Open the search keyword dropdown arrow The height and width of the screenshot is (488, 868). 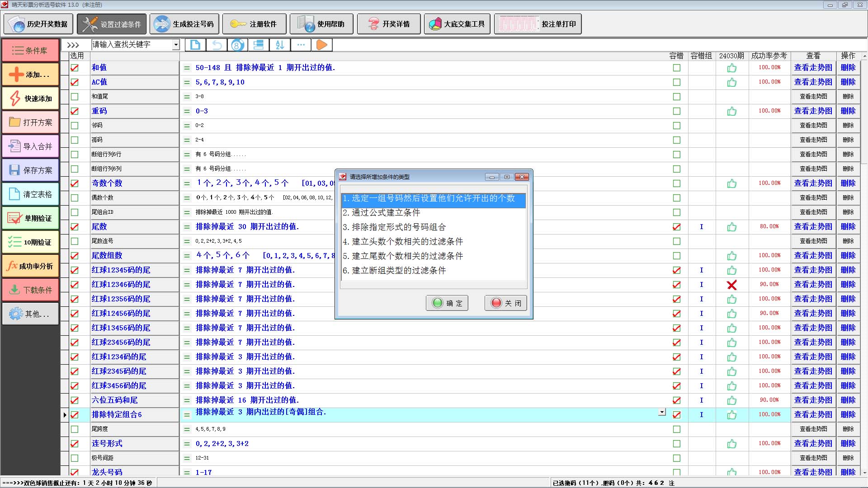pos(176,45)
